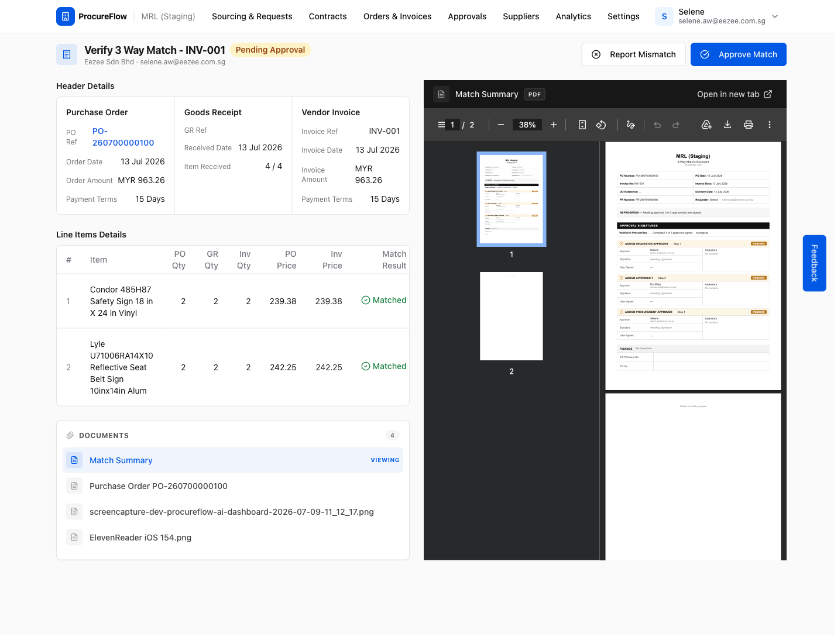Viewport: 834px width, 644px height.
Task: Rotate the PDF counterclockwise
Action: pos(601,125)
